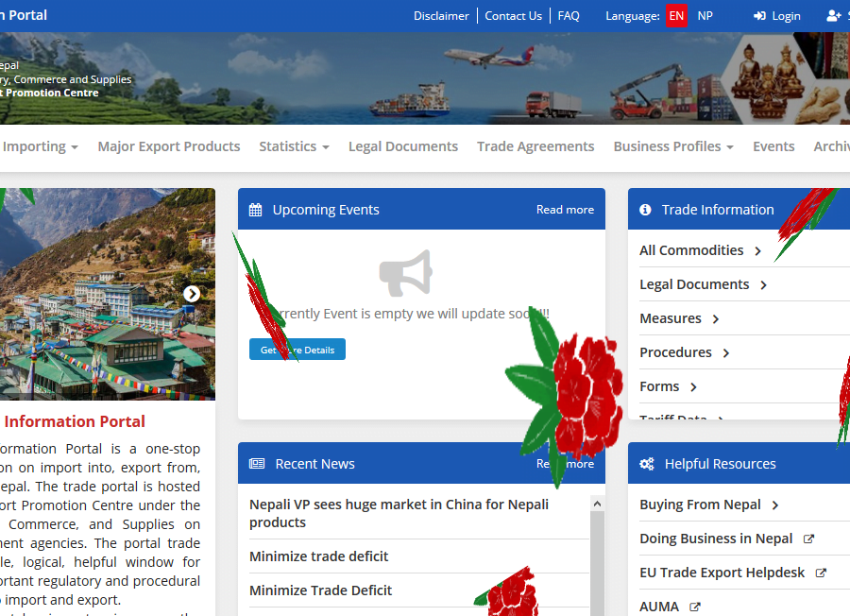850x616 pixels.
Task: Click the calendar icon beside Upcoming Events
Action: (255, 210)
